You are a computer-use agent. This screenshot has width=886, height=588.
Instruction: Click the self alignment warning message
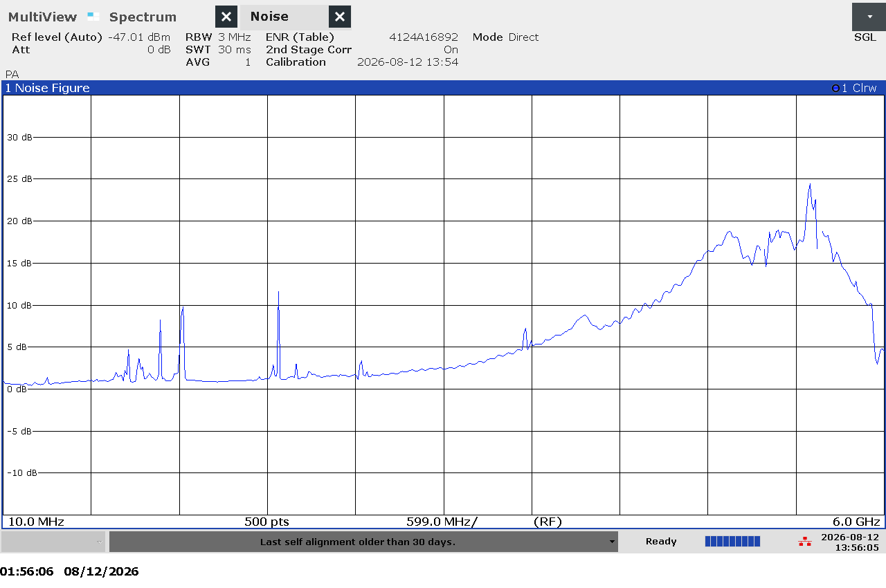[357, 542]
